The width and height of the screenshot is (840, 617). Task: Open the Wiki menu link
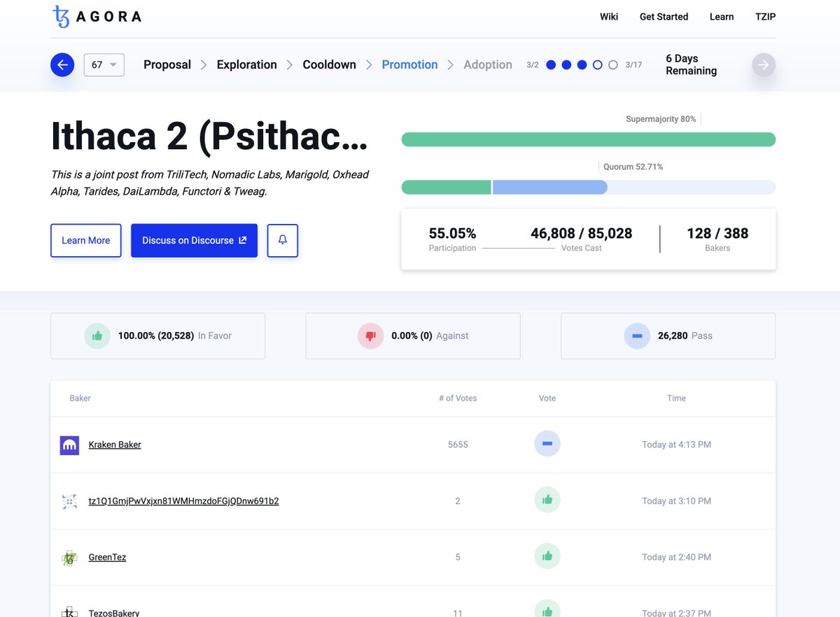[x=609, y=17]
